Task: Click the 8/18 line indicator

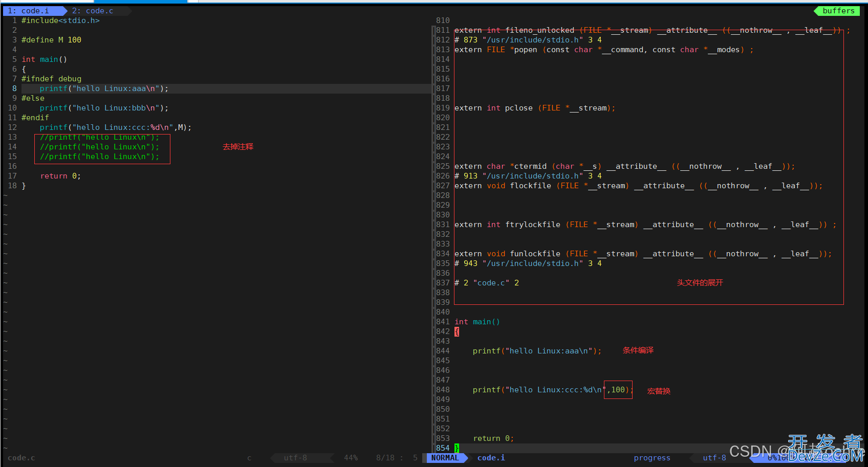Action: click(x=385, y=458)
